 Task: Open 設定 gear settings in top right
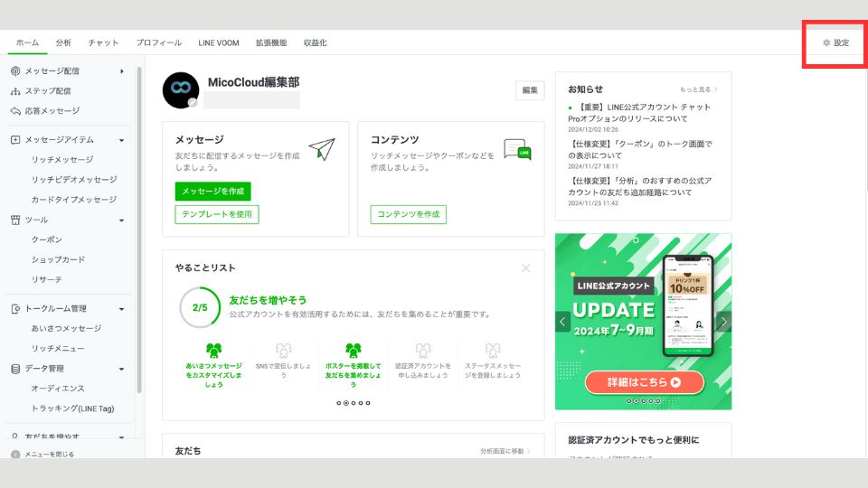(x=835, y=42)
